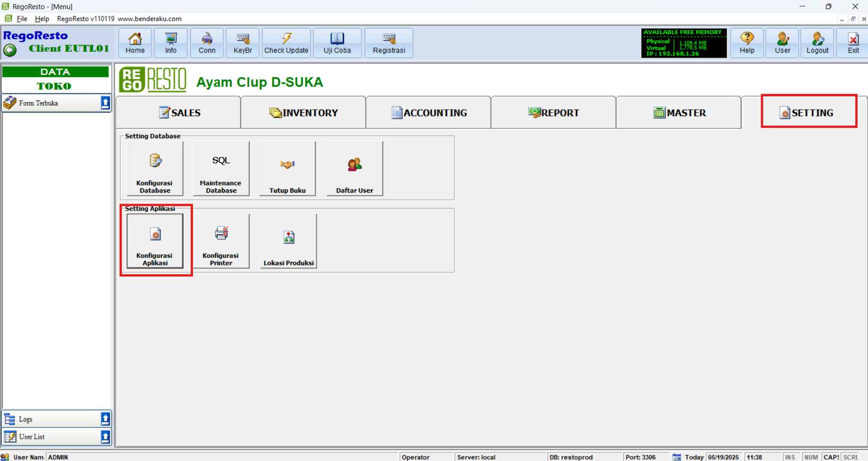This screenshot has height=461, width=868.
Task: Open the KeyBr keyboard tool
Action: pos(242,43)
